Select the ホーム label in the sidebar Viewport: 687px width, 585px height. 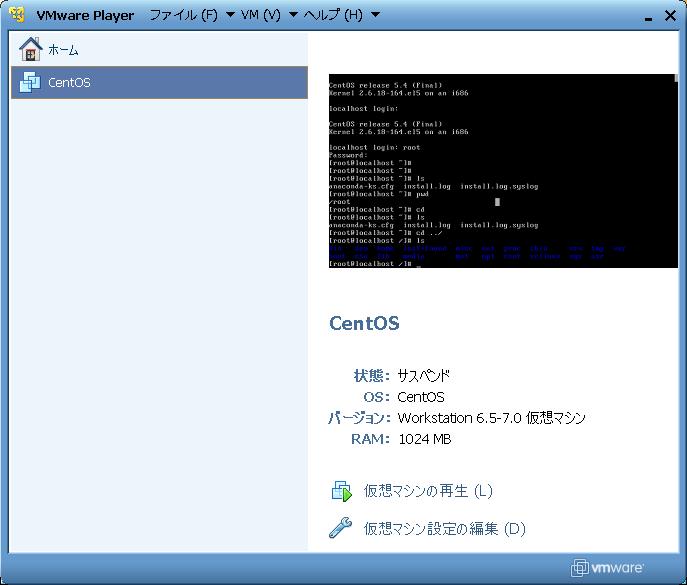63,50
